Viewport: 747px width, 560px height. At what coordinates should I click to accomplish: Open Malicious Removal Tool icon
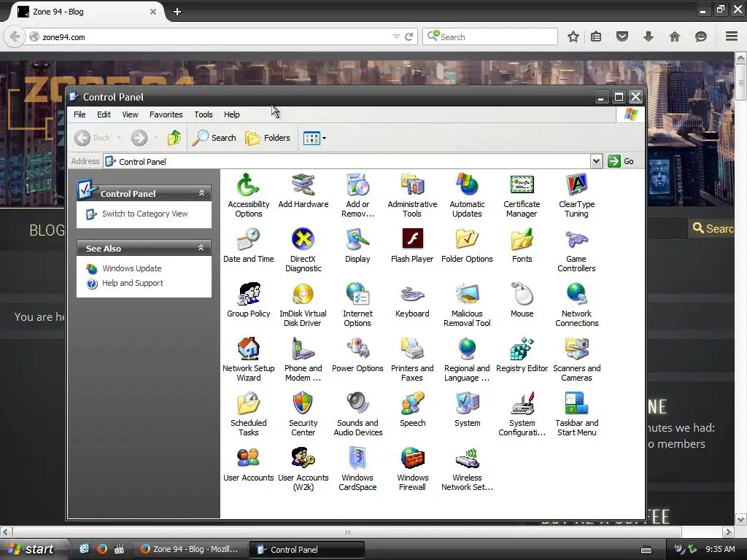tap(467, 305)
